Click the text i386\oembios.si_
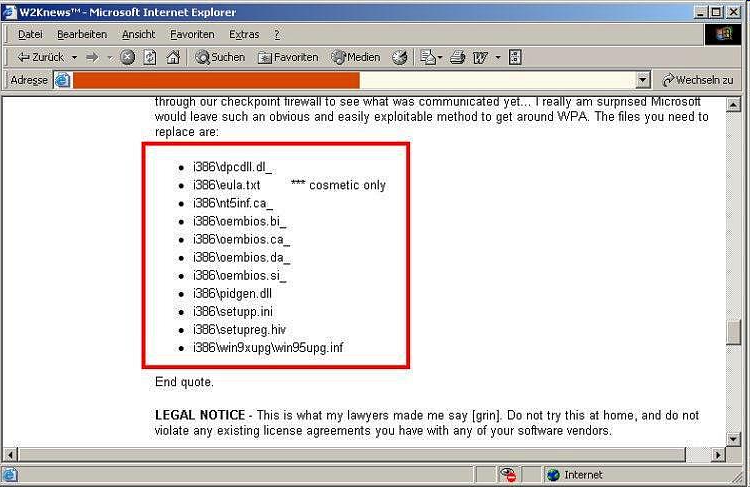This screenshot has height=487, width=750. pos(240,276)
